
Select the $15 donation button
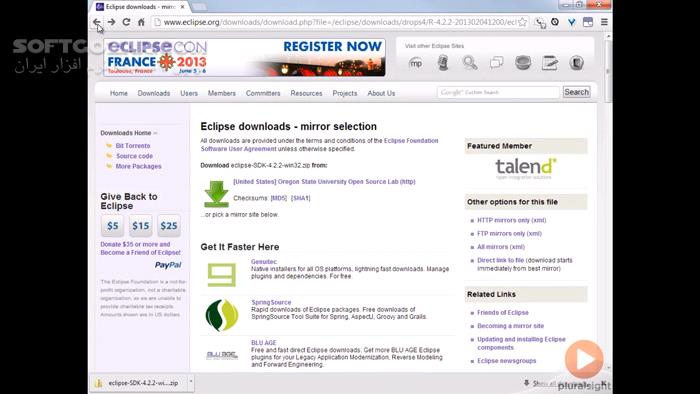point(141,226)
